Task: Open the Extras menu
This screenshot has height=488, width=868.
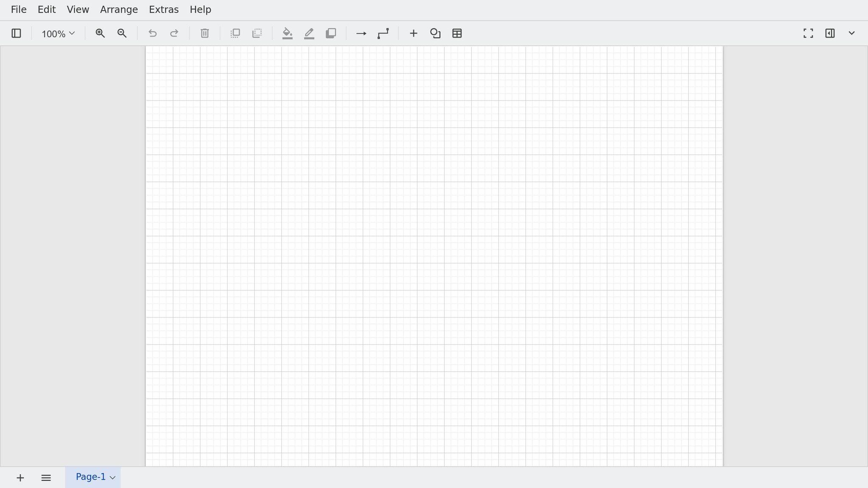Action: 164,9
